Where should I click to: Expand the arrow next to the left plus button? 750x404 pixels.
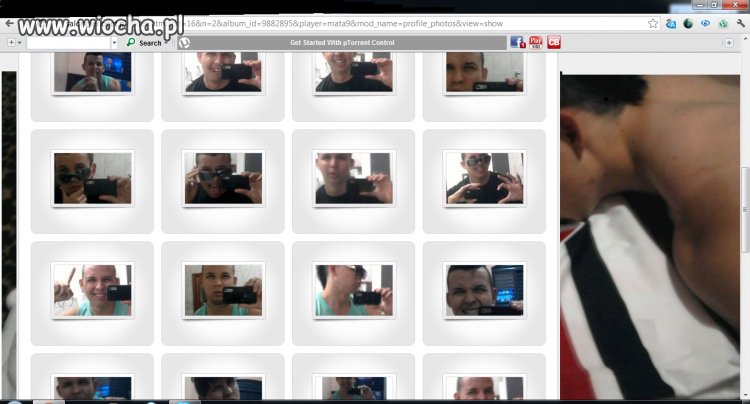click(x=20, y=43)
